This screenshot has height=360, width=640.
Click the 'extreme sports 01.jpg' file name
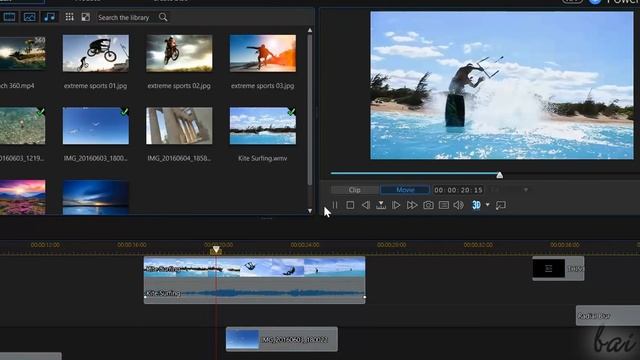point(96,86)
